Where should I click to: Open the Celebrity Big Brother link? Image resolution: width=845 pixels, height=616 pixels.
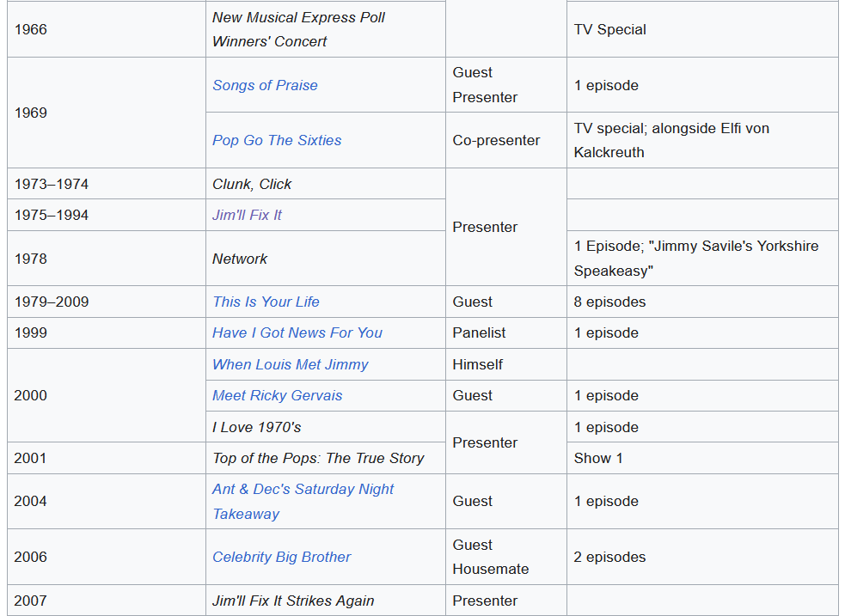pos(281,557)
